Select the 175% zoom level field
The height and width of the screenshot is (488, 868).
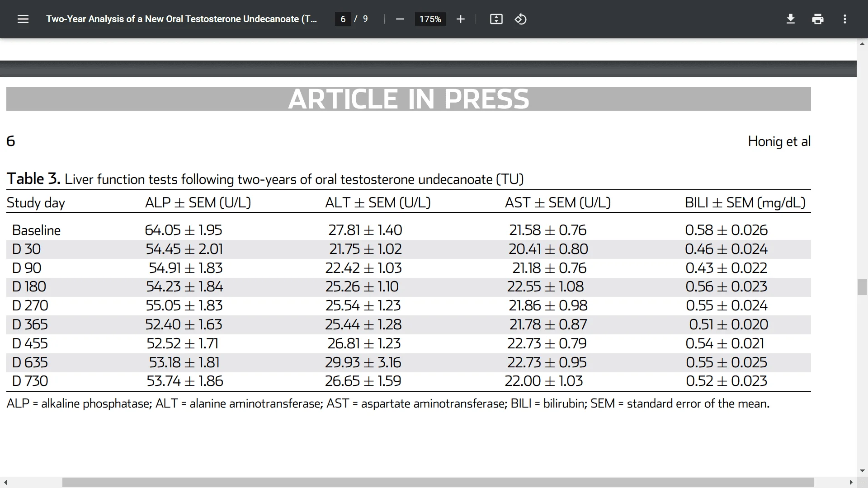(430, 19)
